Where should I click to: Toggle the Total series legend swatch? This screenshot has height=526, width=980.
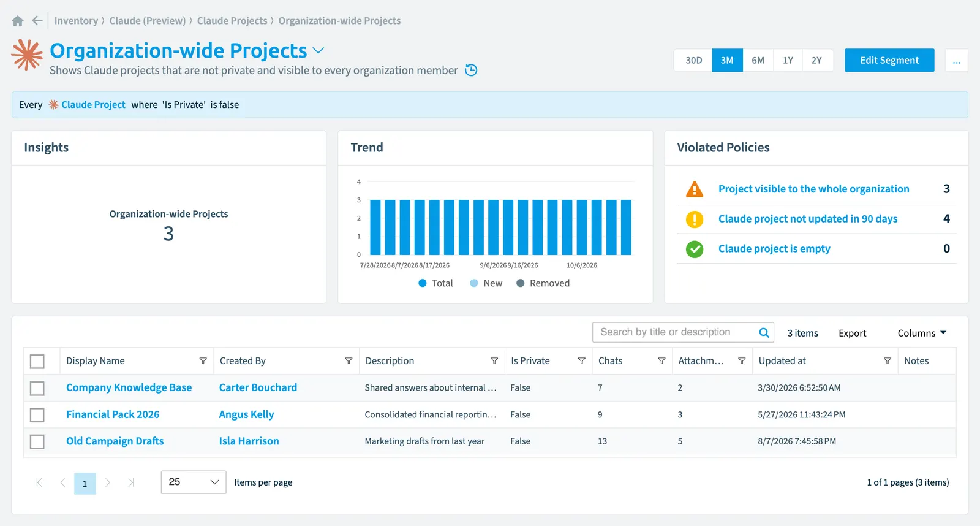(x=423, y=283)
